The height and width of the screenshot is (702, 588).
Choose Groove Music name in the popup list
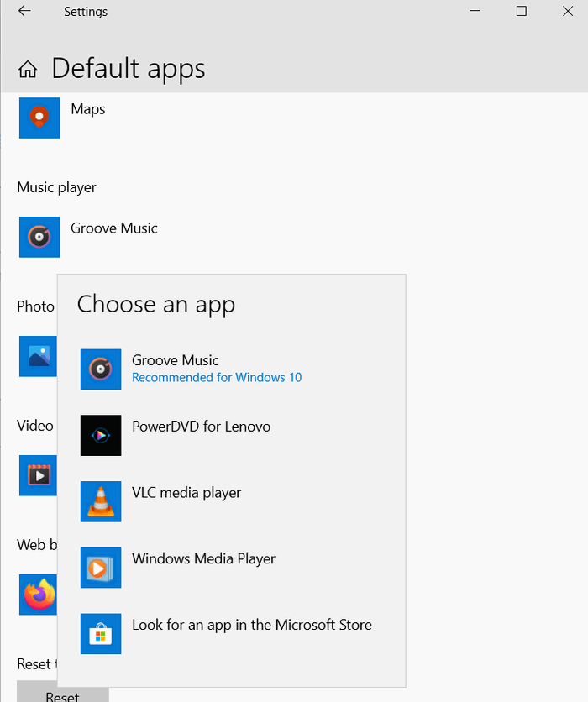[175, 360]
